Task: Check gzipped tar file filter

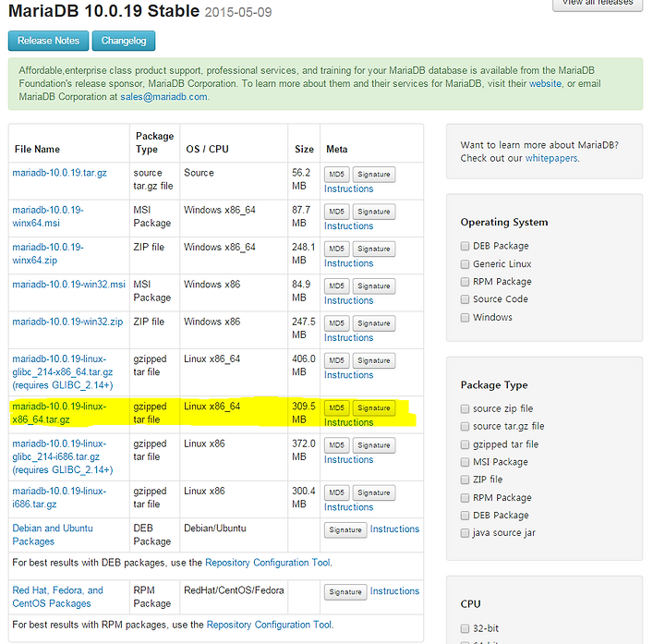Action: [465, 444]
